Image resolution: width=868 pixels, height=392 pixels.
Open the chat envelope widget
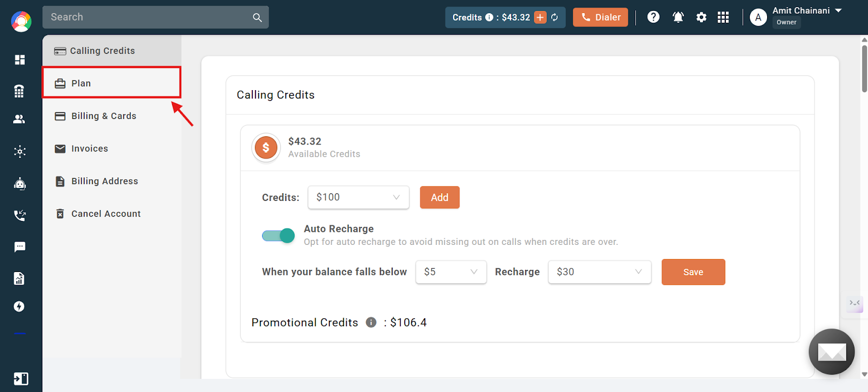click(x=832, y=352)
